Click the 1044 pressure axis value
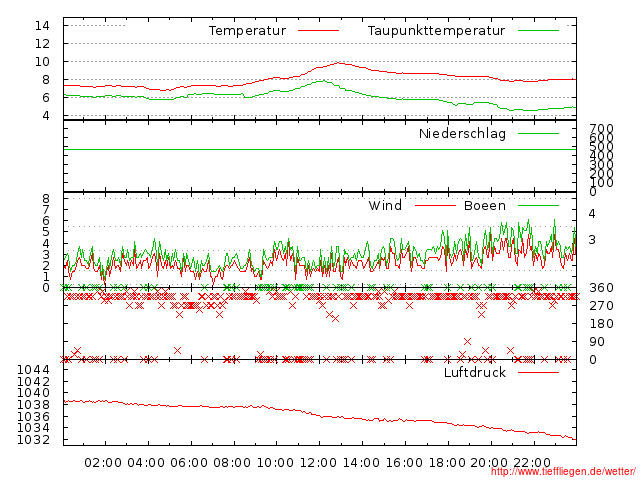 click(x=33, y=370)
